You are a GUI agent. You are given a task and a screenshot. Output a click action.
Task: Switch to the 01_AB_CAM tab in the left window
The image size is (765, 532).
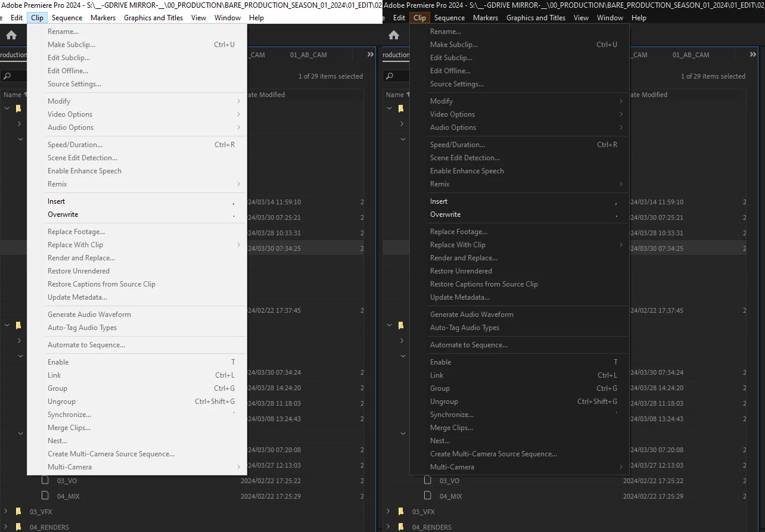[309, 55]
